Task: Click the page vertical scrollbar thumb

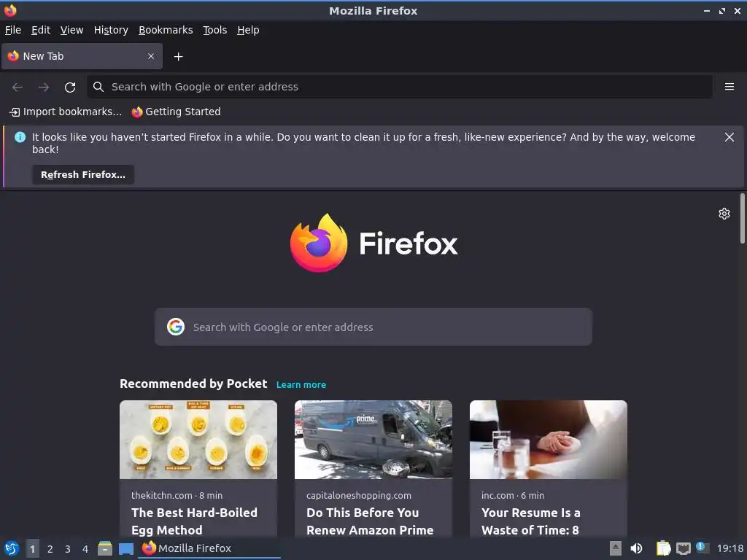Action: tap(742, 218)
